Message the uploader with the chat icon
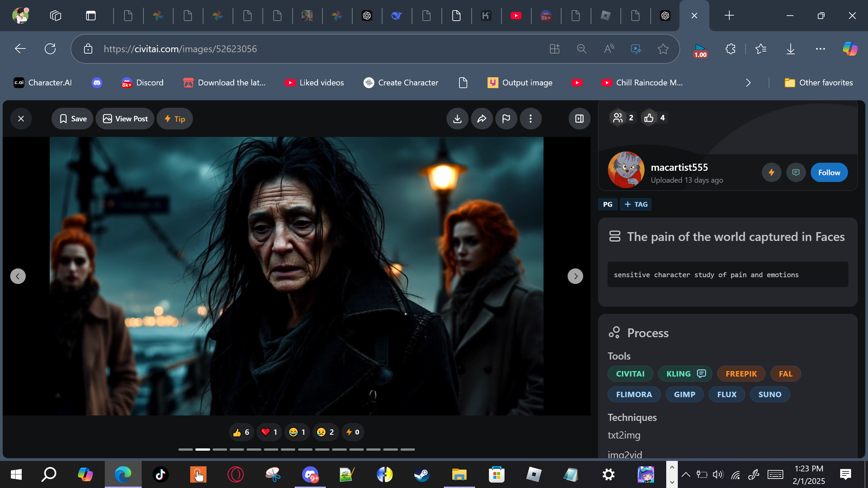 point(796,172)
